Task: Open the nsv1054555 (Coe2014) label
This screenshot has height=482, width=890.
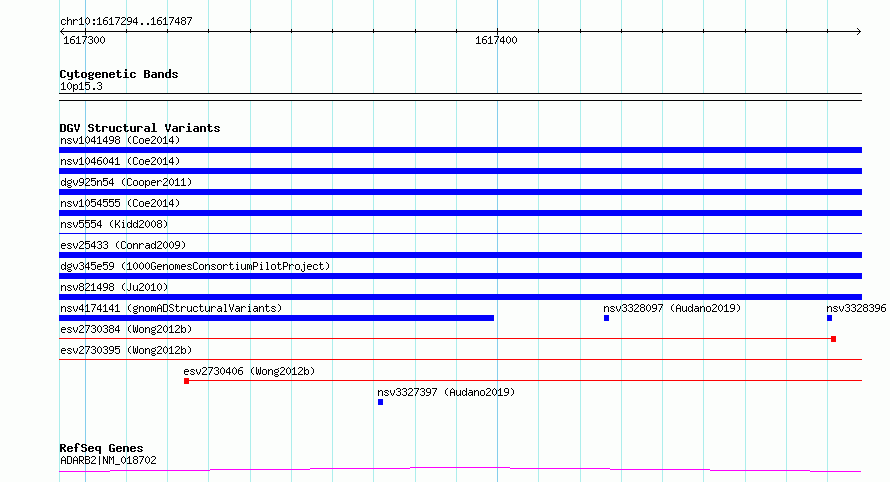Action: tap(120, 203)
